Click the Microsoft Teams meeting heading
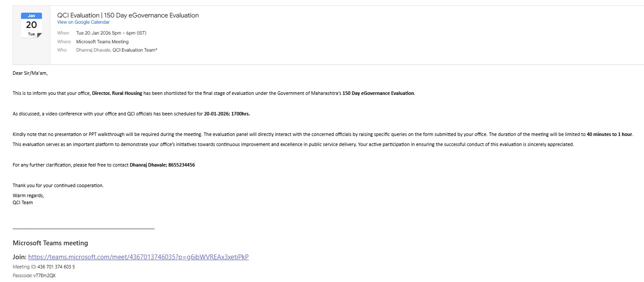Screen dimensions: 644x282 tap(50, 243)
